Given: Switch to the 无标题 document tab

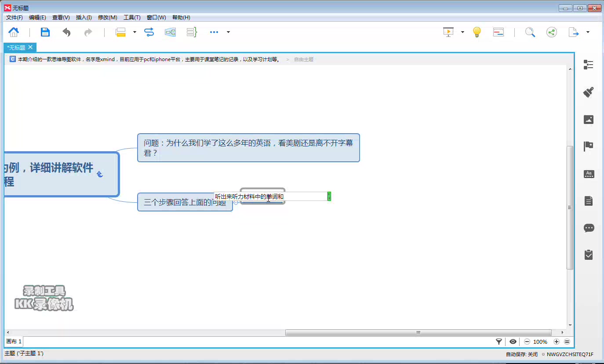Looking at the screenshot, I should point(16,47).
